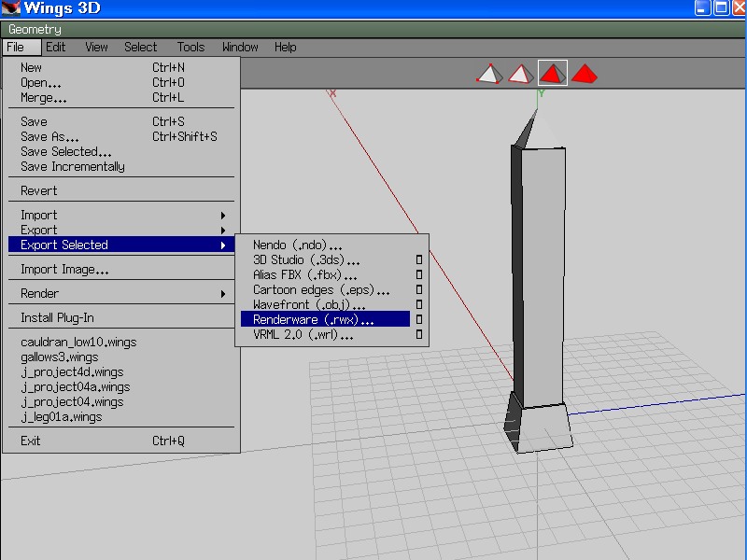Open options box for Wavefront export

coord(419,304)
